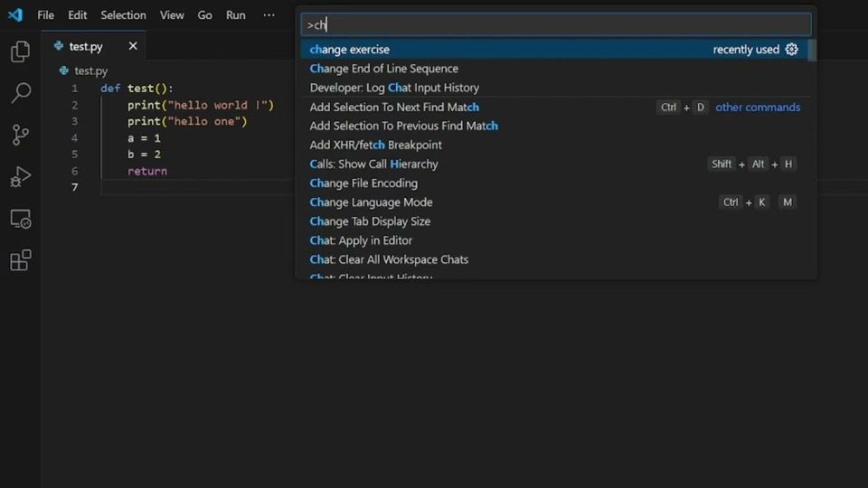Run the change exercise command
Viewport: 868px width, 488px height.
(554, 49)
